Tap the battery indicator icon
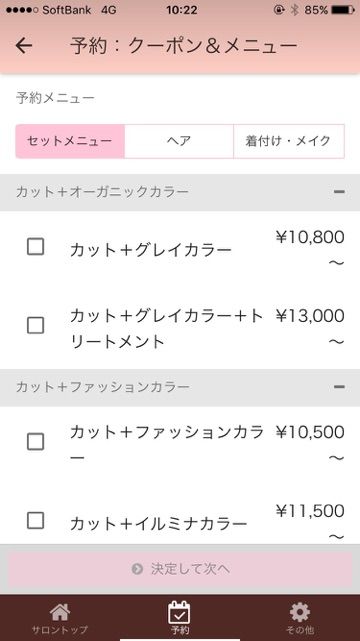Image resolution: width=360 pixels, height=641 pixels. (x=343, y=10)
